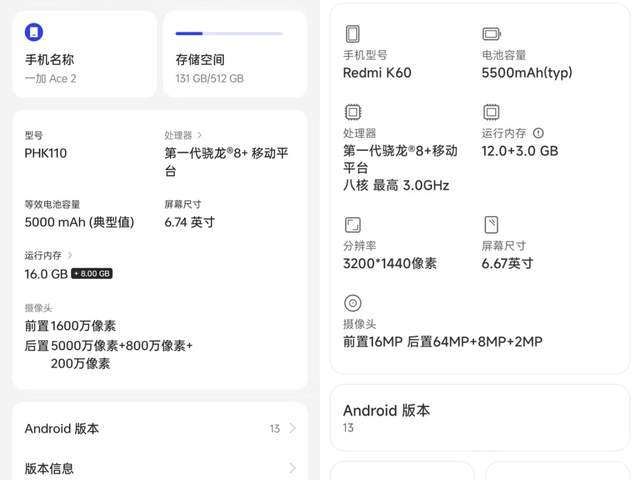Tap the info icon beside 运行内存

point(538,133)
